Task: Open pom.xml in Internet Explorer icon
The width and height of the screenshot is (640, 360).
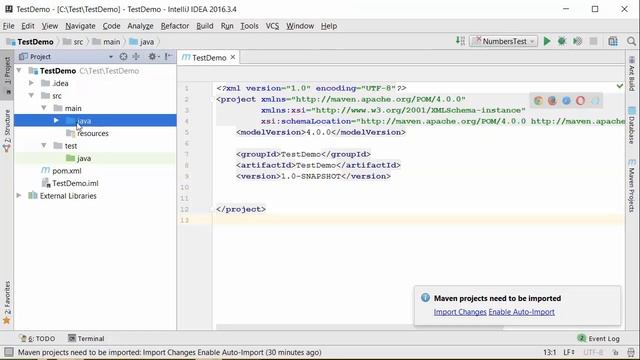Action: tap(595, 101)
